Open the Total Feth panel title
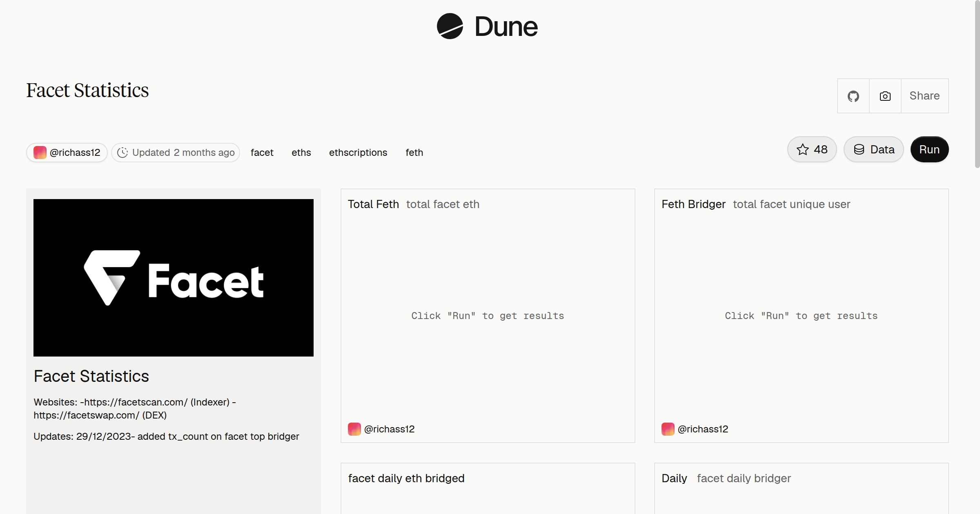The width and height of the screenshot is (980, 514). click(373, 204)
